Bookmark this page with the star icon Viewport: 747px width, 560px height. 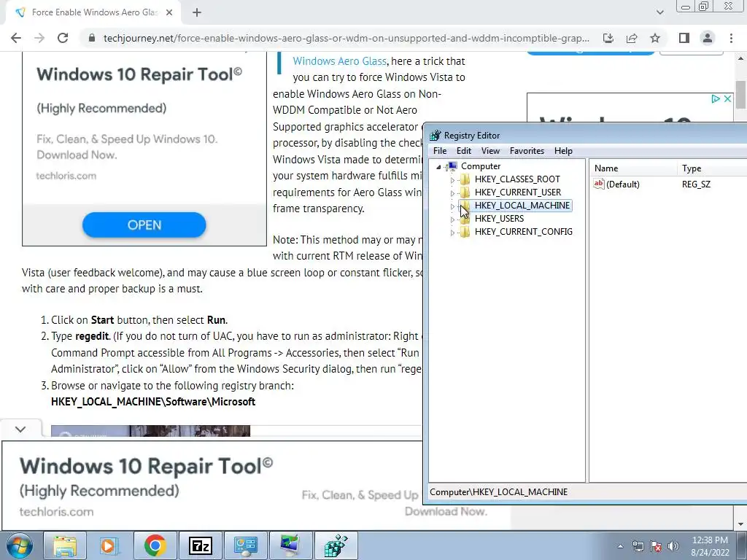(x=655, y=38)
